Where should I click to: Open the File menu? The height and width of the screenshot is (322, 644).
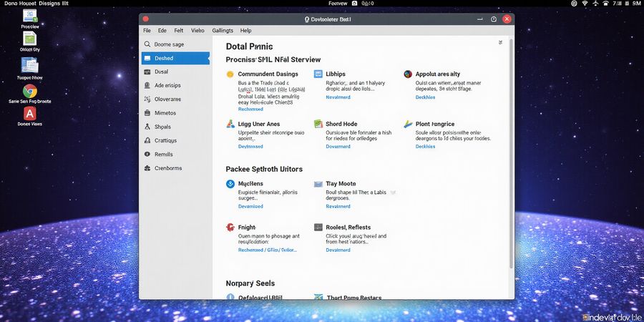pos(147,30)
